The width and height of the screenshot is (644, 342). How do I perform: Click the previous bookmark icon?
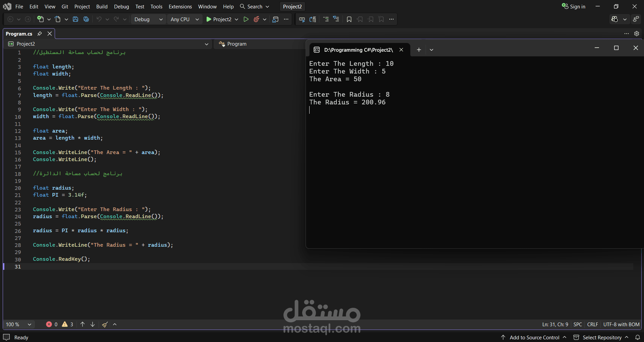(x=360, y=19)
